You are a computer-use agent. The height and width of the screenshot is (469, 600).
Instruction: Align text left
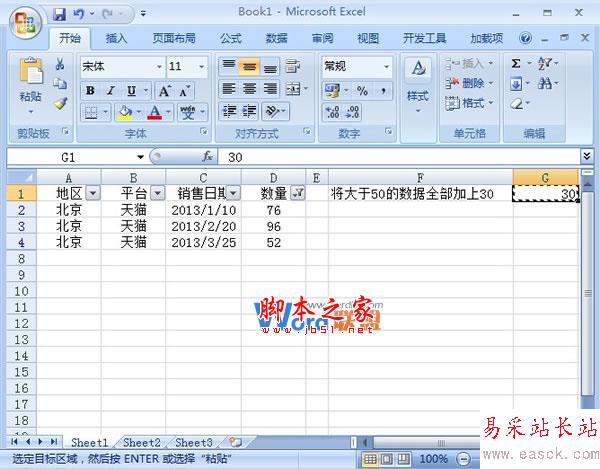tap(229, 89)
